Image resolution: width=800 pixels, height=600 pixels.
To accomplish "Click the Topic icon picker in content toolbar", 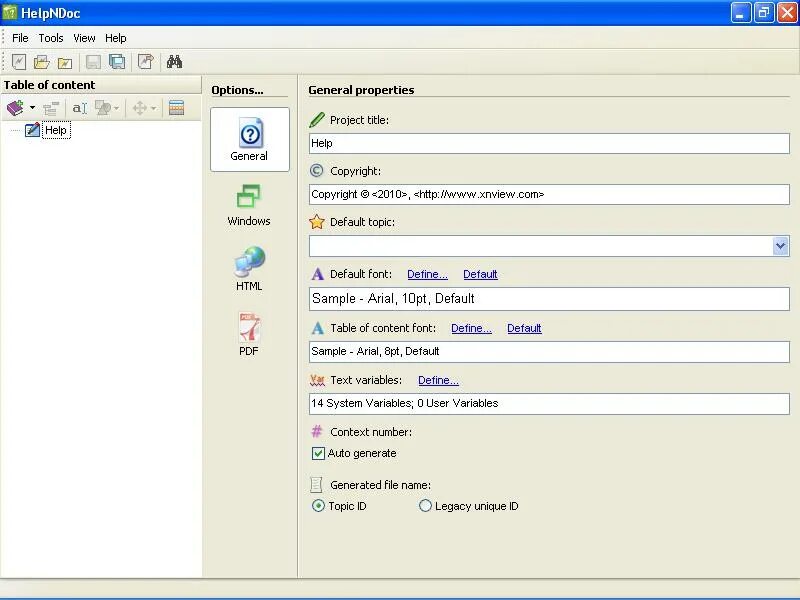I will (103, 108).
